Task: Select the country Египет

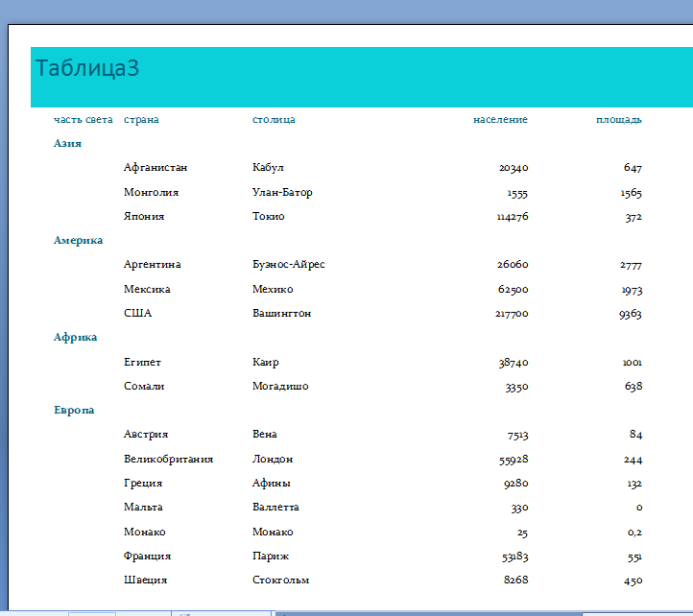Action: [x=142, y=363]
